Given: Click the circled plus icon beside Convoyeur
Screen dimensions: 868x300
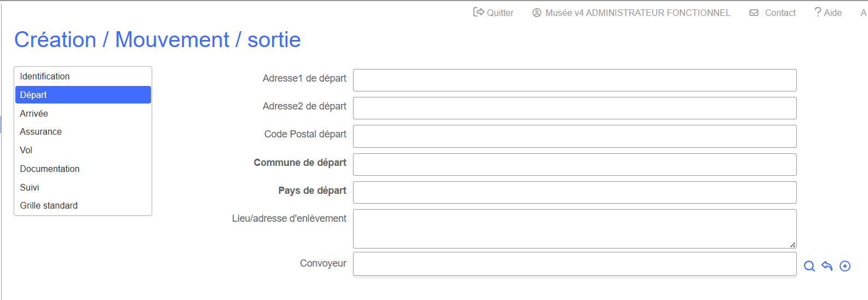Looking at the screenshot, I should (x=845, y=266).
